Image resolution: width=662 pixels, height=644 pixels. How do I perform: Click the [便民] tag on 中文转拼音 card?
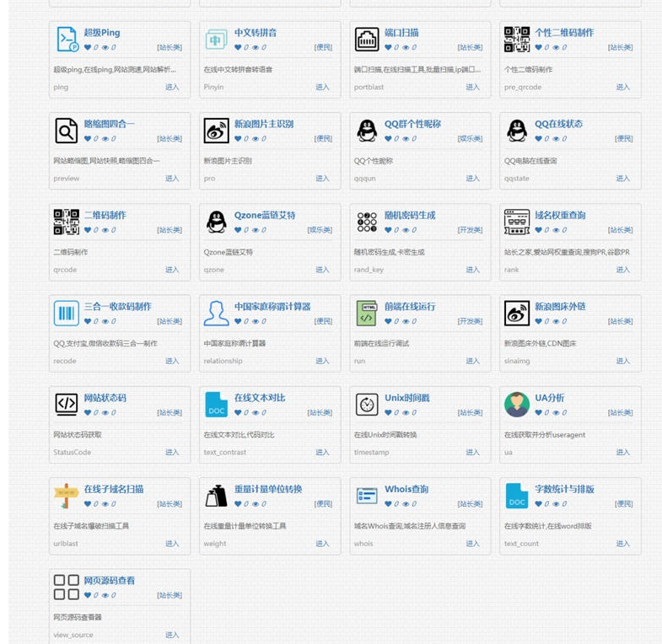[x=323, y=47]
